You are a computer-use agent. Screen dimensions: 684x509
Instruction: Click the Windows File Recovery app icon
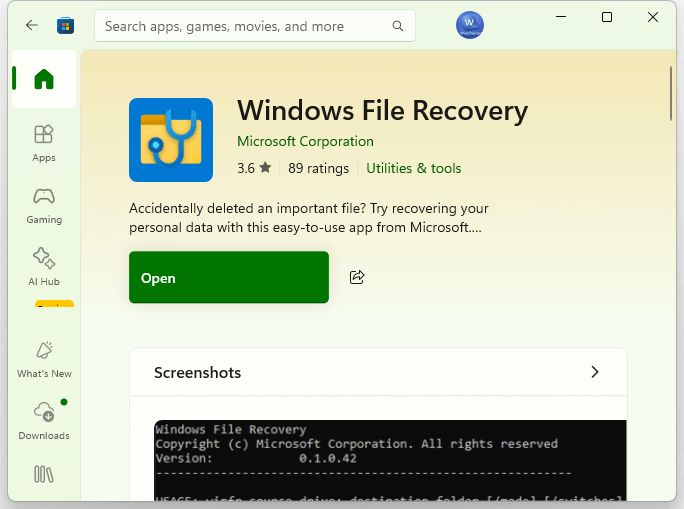(171, 140)
